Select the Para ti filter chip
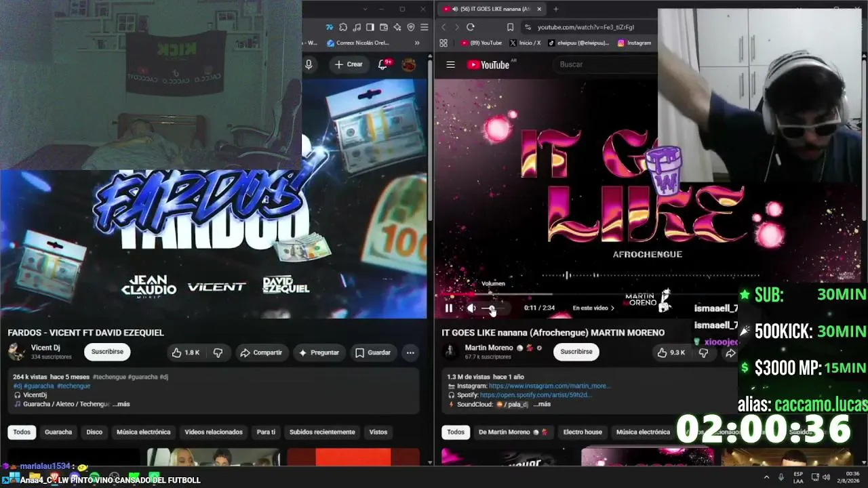The image size is (868, 488). tap(266, 432)
